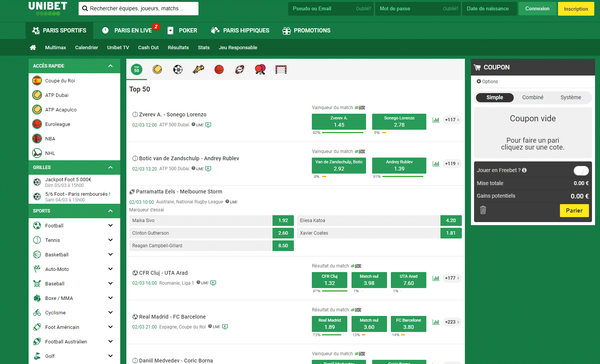
Task: Click the Jackpot Foot 5 000€ grid icon
Action: pos(37,182)
